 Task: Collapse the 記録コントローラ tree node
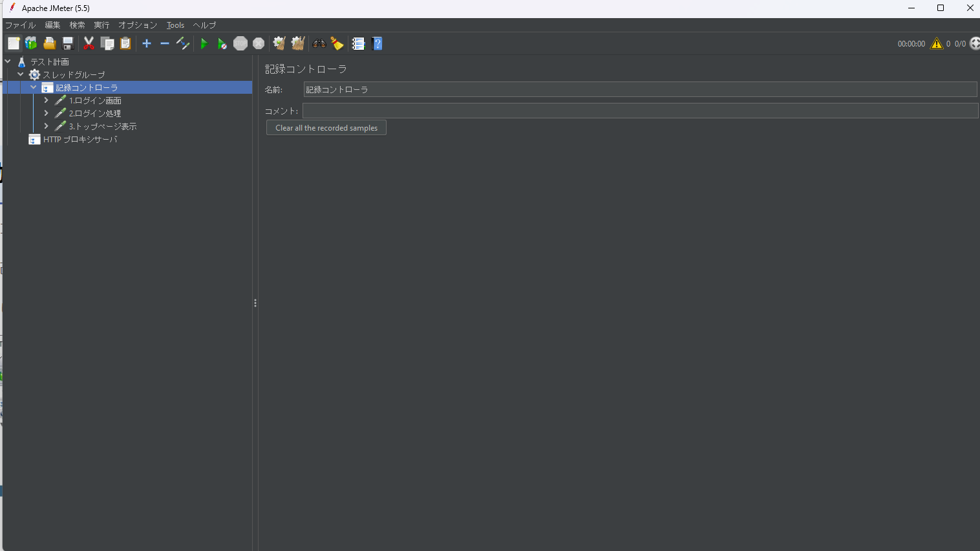click(x=34, y=87)
